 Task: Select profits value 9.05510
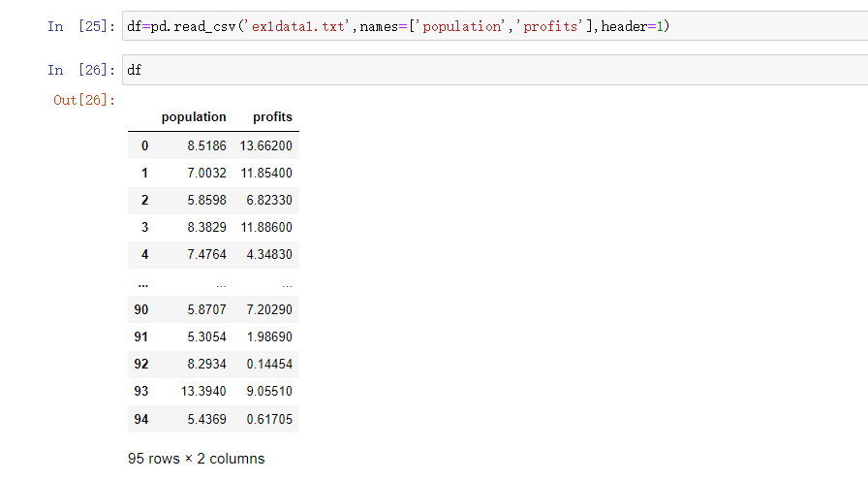tap(269, 392)
